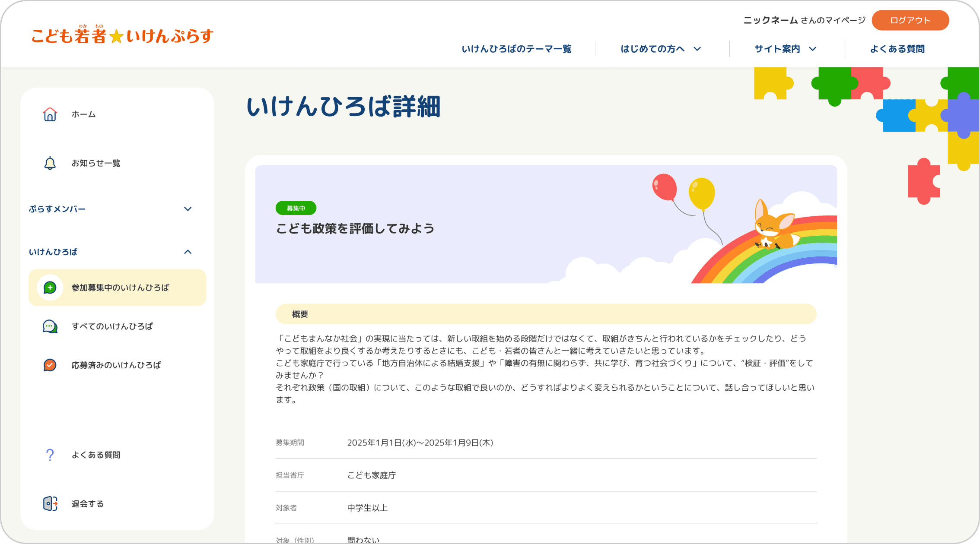
Task: Click the door icon beside 退会する
Action: point(50,503)
